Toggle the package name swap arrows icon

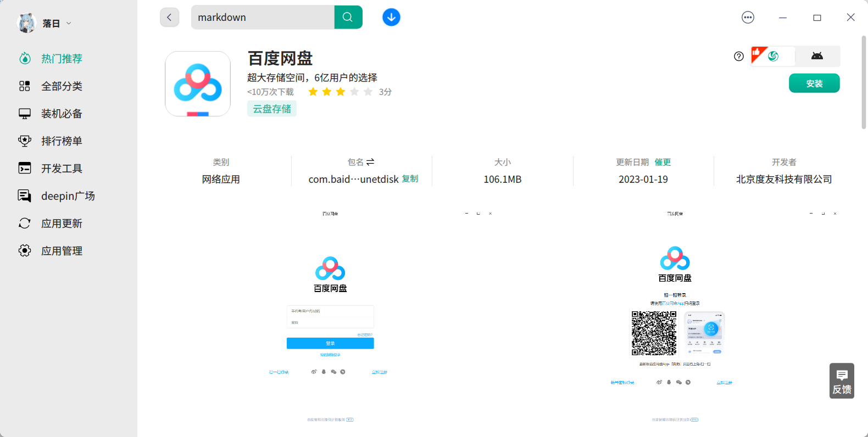pos(370,162)
